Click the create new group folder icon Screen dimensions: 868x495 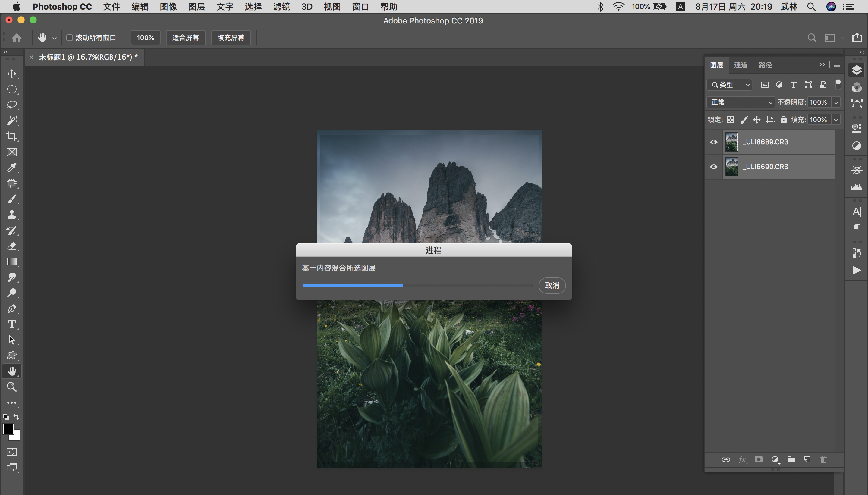[x=791, y=460]
